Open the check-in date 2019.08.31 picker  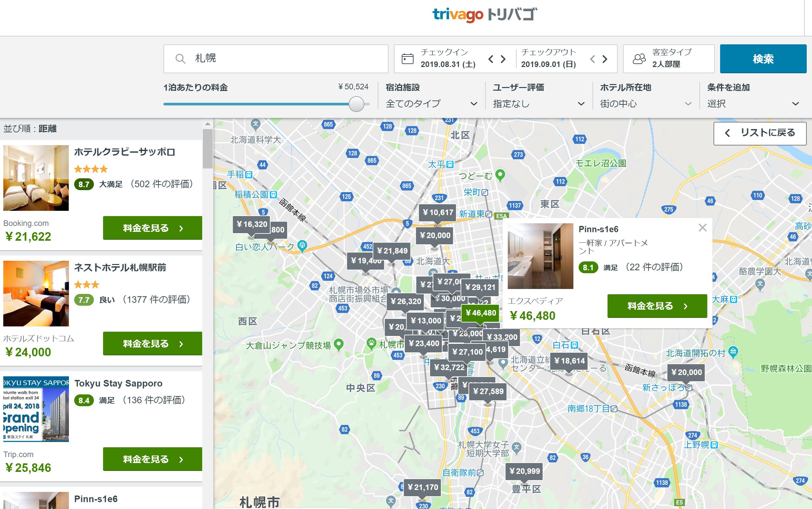pos(448,58)
